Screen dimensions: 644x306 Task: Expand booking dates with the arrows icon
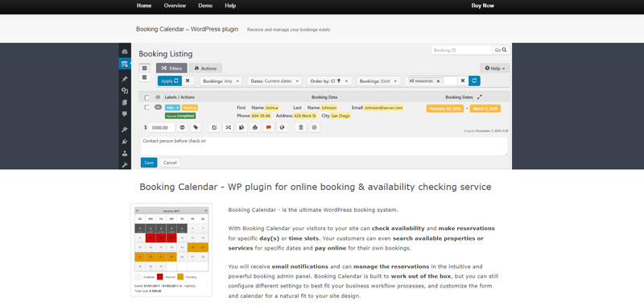click(x=479, y=97)
